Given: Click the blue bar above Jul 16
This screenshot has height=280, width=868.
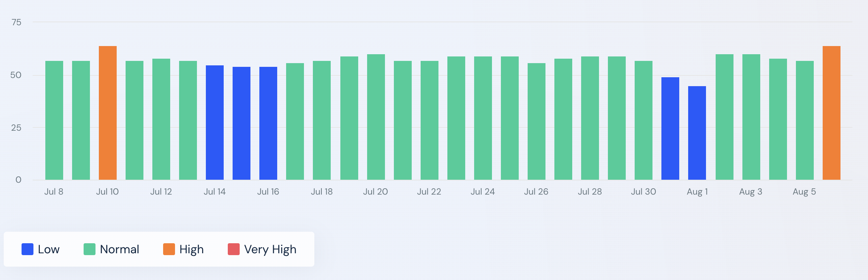Looking at the screenshot, I should coord(268,123).
